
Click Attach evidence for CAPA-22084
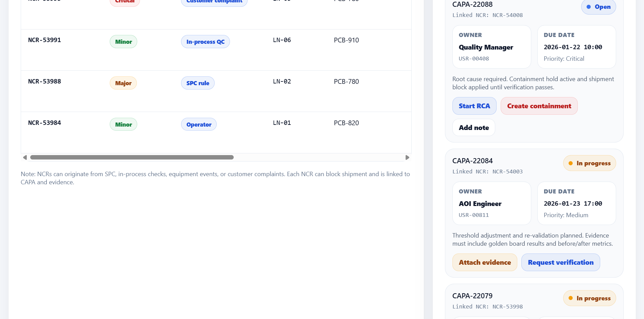485,262
